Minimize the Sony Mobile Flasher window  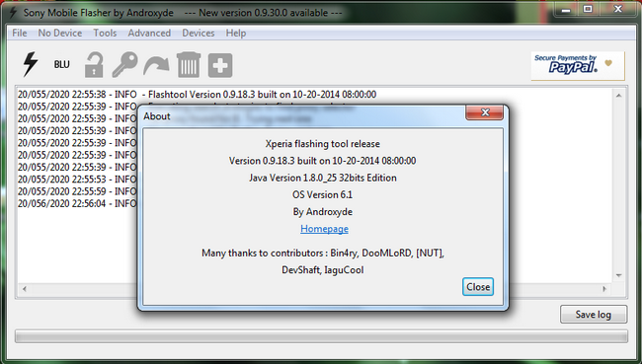pyautogui.click(x=566, y=10)
